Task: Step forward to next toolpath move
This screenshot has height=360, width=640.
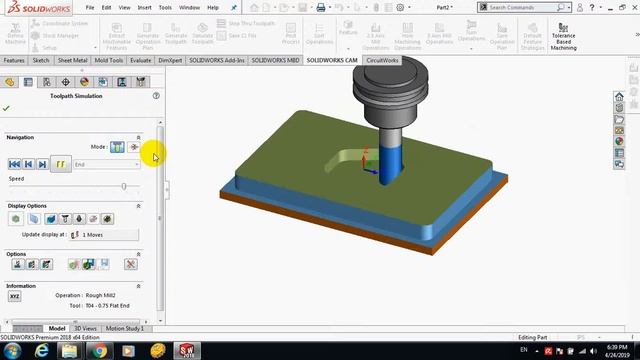Action: tap(42, 164)
